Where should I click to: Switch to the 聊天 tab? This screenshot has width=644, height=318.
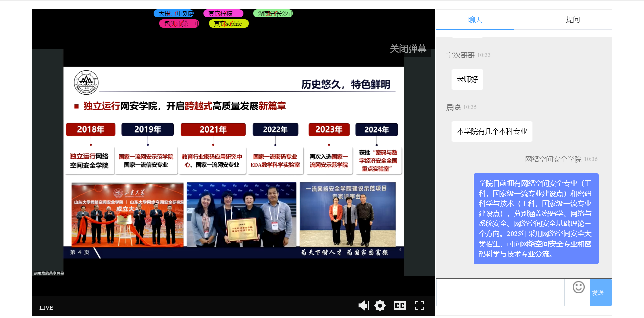[475, 20]
